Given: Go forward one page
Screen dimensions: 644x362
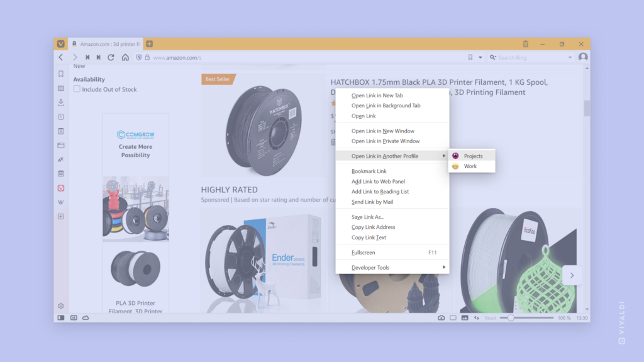Looking at the screenshot, I should pos(75,57).
